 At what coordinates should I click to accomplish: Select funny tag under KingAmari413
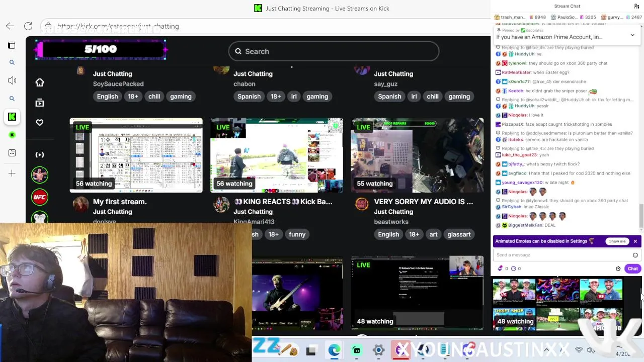(297, 234)
